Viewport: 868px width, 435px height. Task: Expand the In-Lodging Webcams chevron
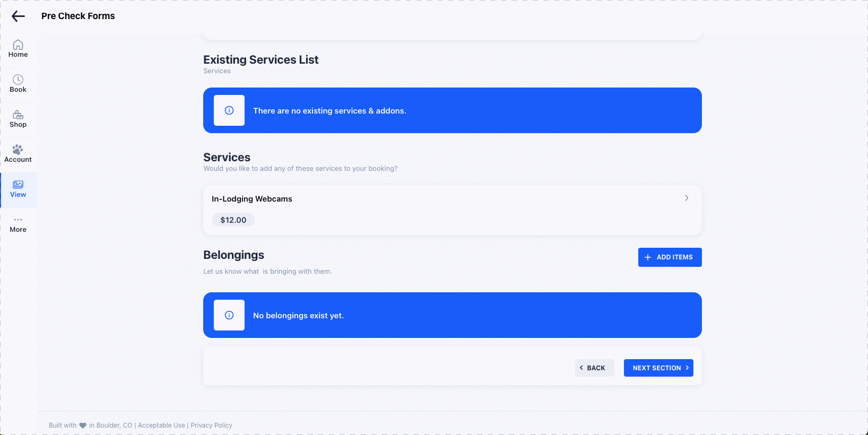coord(687,198)
